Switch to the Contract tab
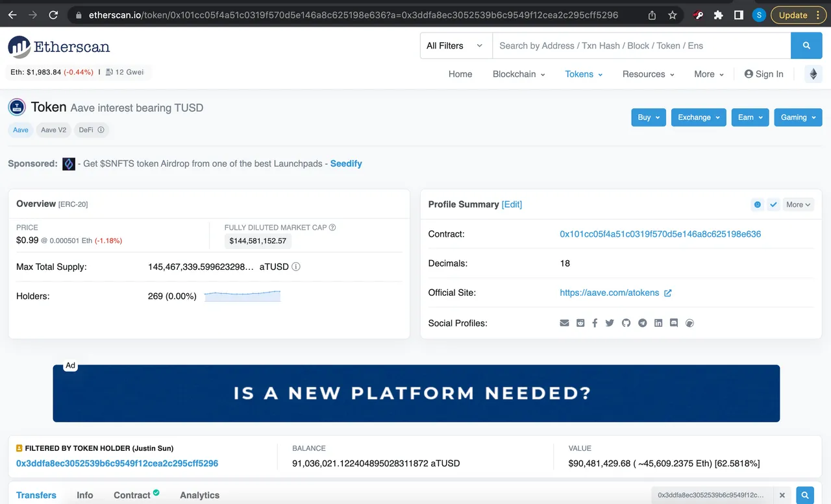Image resolution: width=831 pixels, height=504 pixels. [136, 495]
